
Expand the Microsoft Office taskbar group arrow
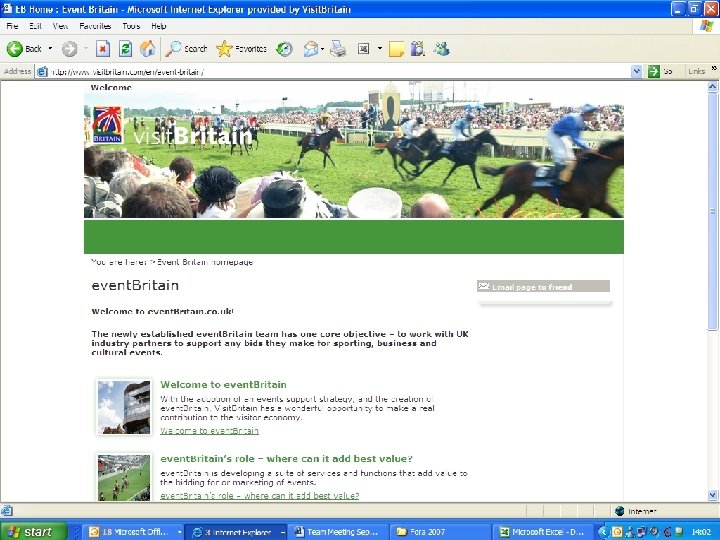pyautogui.click(x=180, y=532)
